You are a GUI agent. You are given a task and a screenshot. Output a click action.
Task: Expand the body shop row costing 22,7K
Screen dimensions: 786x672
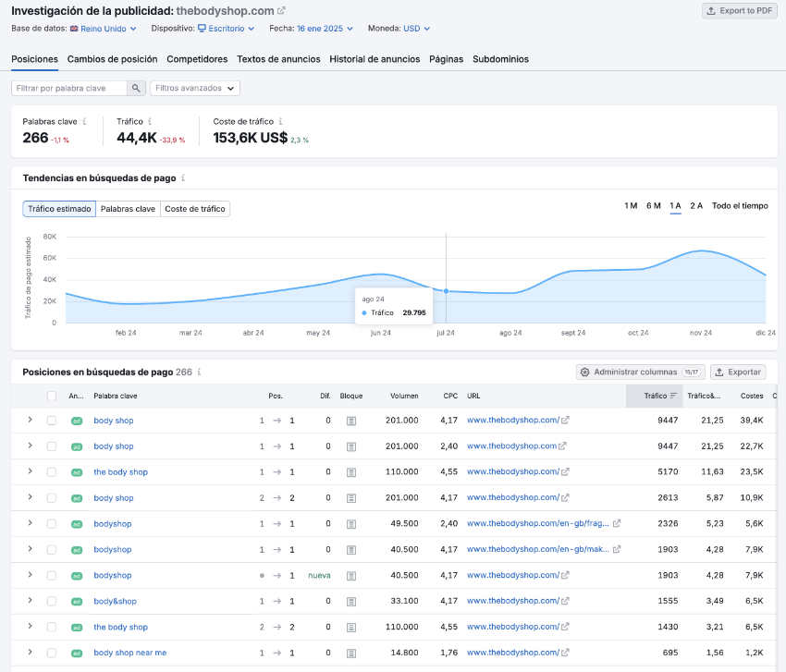(31, 446)
